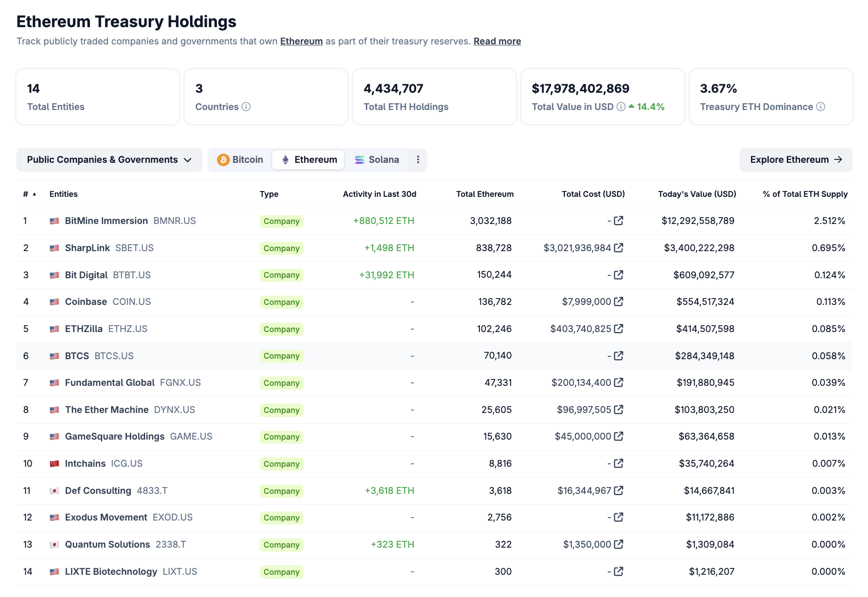Sort by Today's Value (USD) column
Viewport: 868px width, 597px height.
[697, 194]
